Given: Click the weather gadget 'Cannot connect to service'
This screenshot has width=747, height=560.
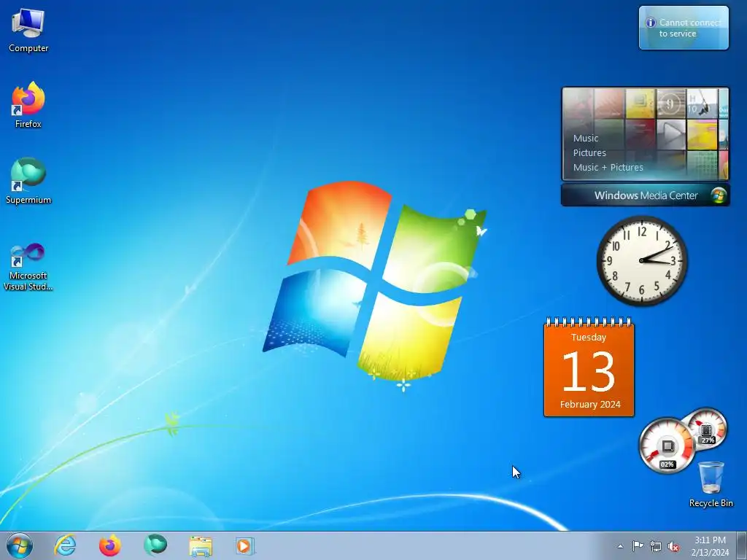Looking at the screenshot, I should tap(684, 28).
